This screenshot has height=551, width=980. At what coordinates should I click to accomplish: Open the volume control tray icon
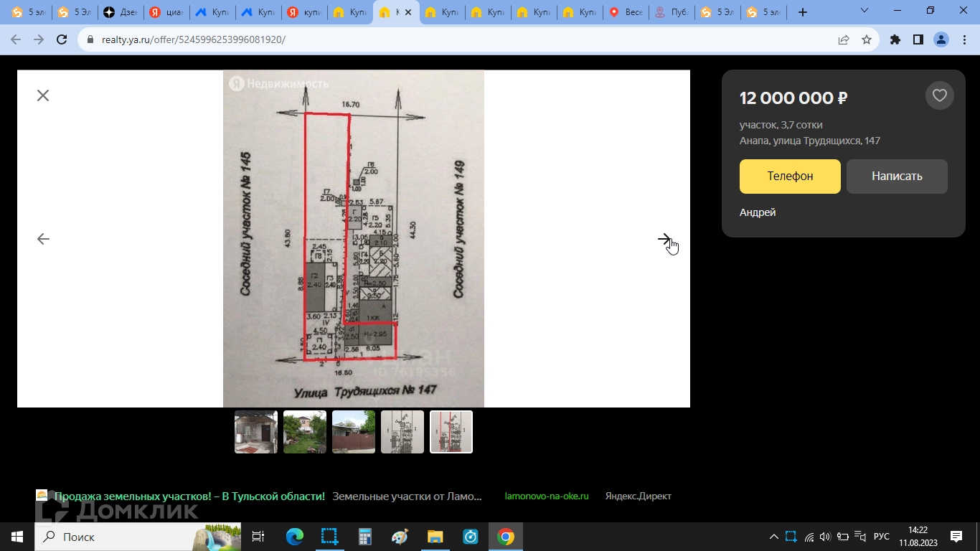pyautogui.click(x=825, y=537)
